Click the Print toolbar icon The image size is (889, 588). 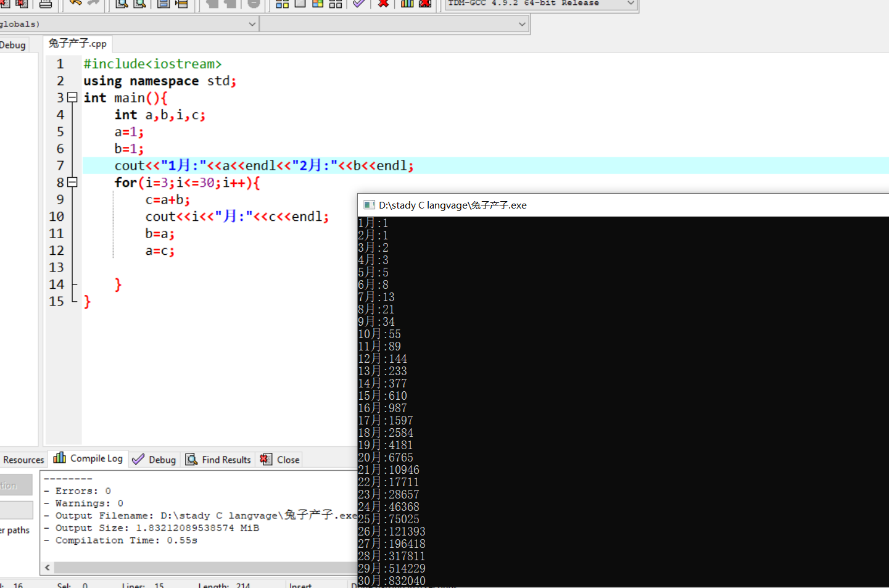tap(46, 4)
